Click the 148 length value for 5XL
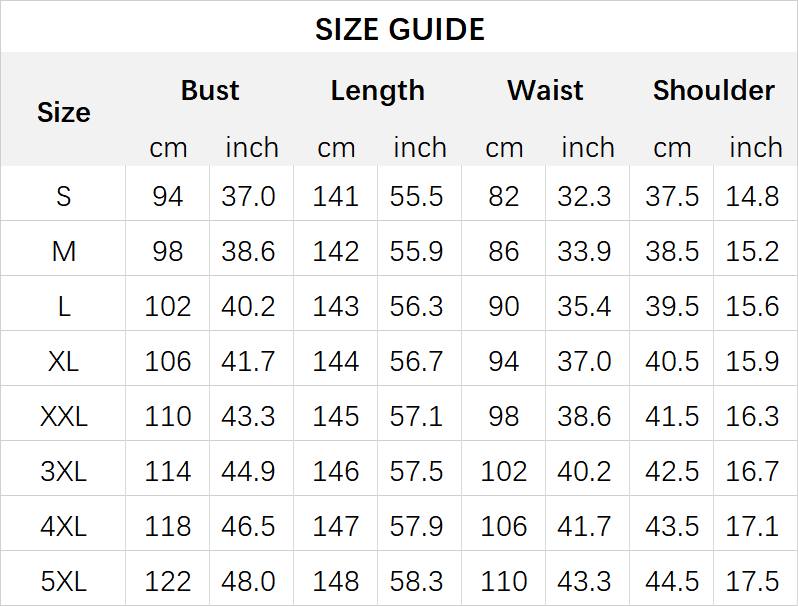Viewport: 798px width, 606px height. 335,581
